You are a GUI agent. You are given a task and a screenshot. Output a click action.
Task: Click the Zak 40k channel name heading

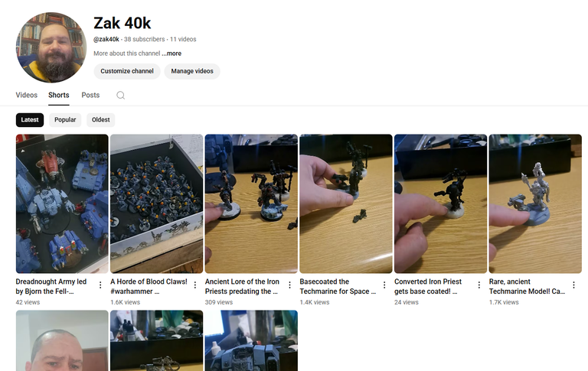point(122,23)
